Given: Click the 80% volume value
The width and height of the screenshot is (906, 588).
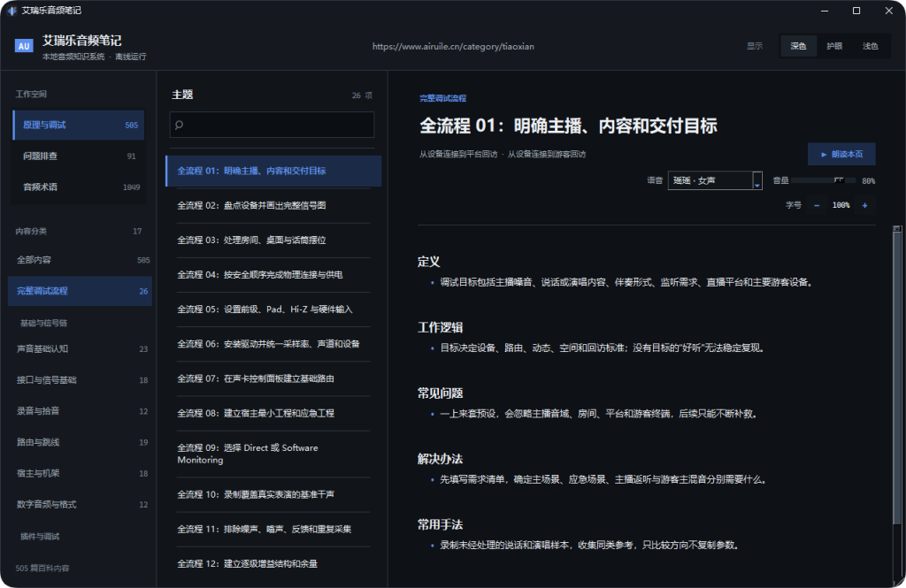Looking at the screenshot, I should point(869,181).
